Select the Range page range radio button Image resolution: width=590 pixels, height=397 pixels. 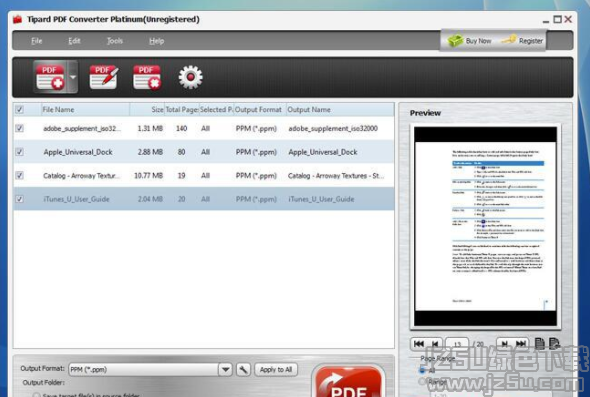pyautogui.click(x=422, y=382)
